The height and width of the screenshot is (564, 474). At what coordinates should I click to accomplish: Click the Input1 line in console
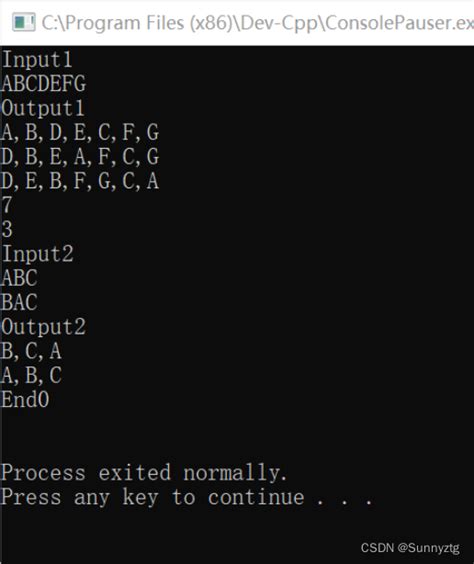(x=37, y=59)
